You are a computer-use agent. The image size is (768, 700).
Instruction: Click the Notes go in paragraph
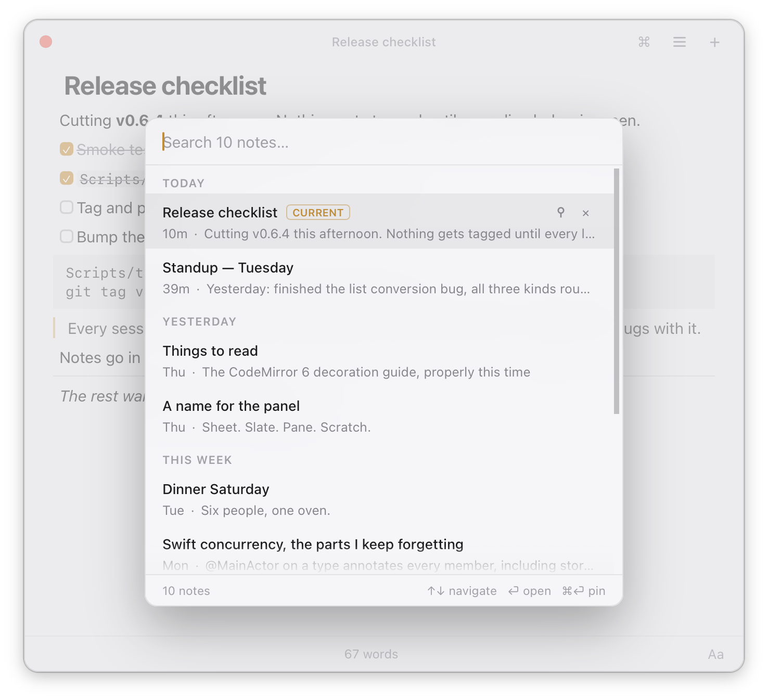[100, 358]
